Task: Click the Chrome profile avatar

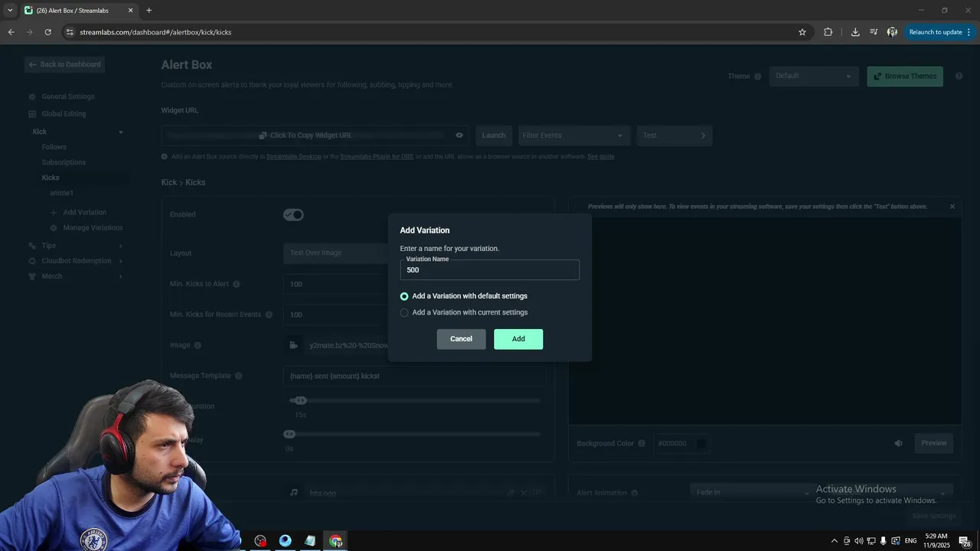Action: click(892, 32)
